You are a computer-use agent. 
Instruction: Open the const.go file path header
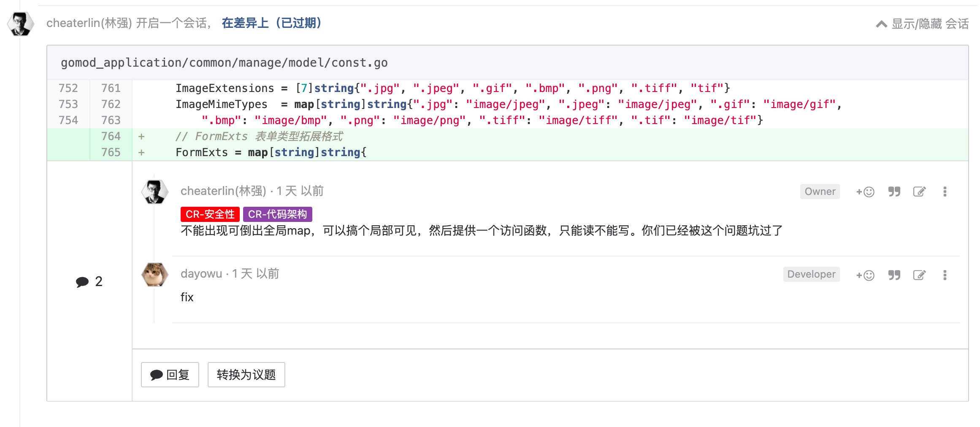(224, 63)
